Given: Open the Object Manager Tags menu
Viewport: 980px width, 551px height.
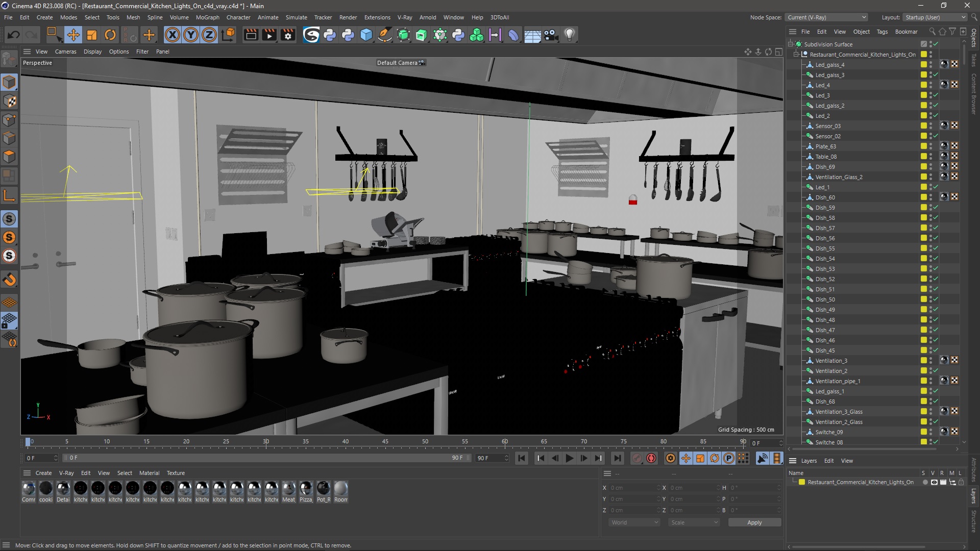Looking at the screenshot, I should tap(882, 32).
